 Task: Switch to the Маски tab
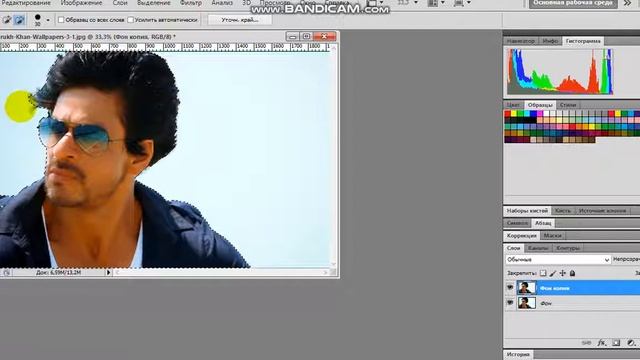(x=552, y=236)
